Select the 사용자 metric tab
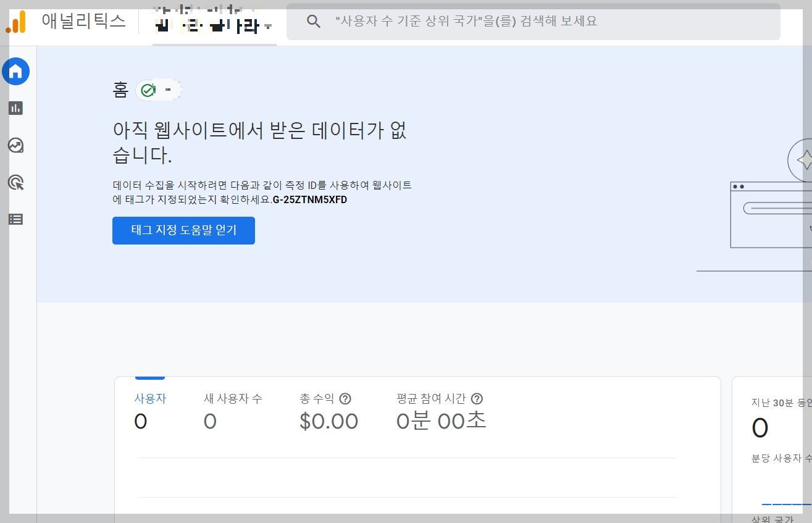The image size is (812, 523). point(150,412)
